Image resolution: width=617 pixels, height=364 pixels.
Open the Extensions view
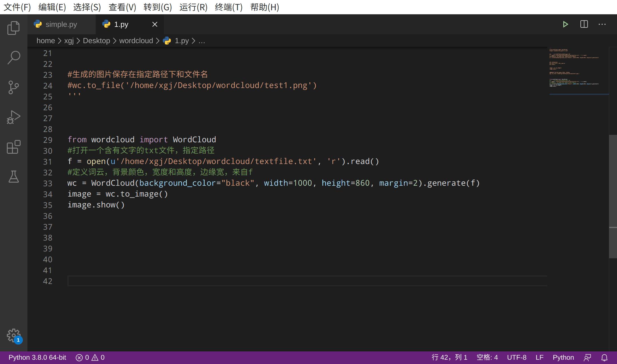[x=13, y=147]
